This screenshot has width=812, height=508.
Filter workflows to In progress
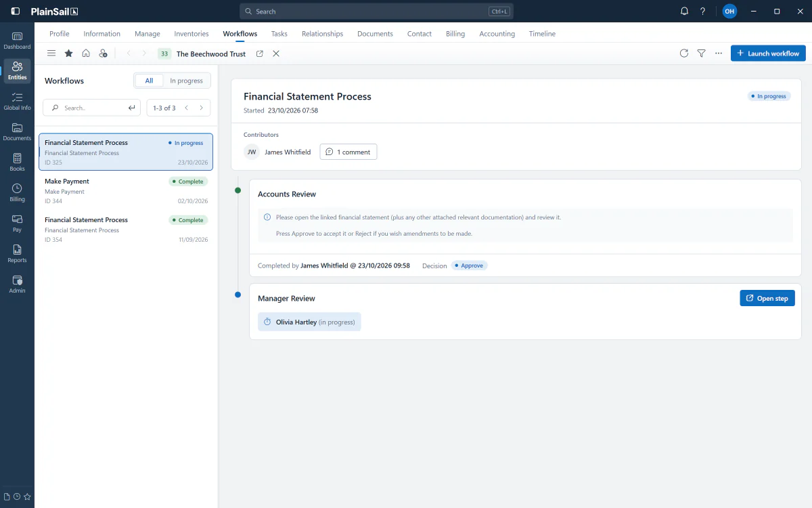186,81
